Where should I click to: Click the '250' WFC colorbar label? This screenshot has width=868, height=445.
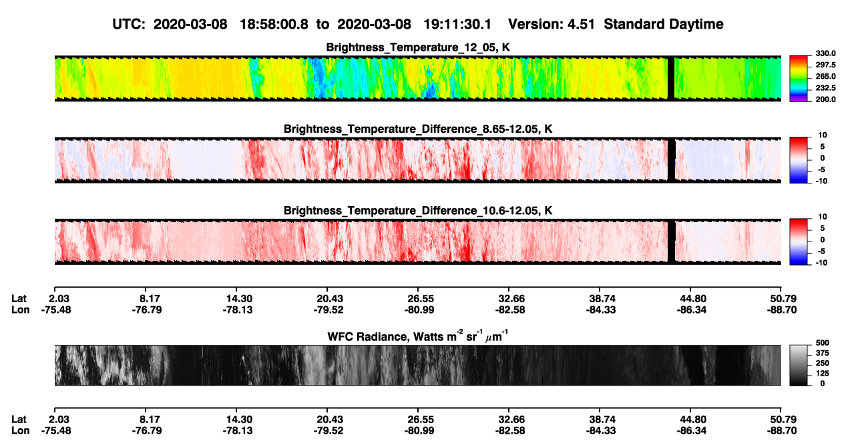click(x=824, y=363)
